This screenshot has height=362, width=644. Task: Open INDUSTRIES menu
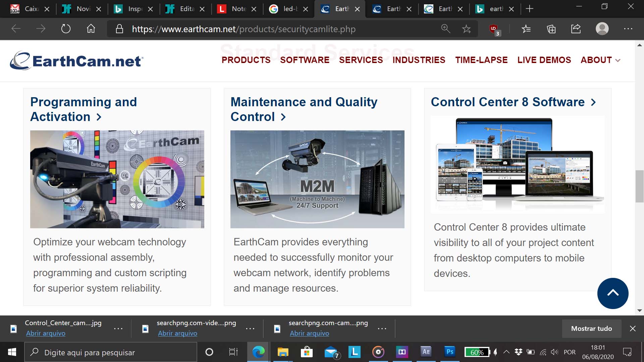(x=419, y=60)
